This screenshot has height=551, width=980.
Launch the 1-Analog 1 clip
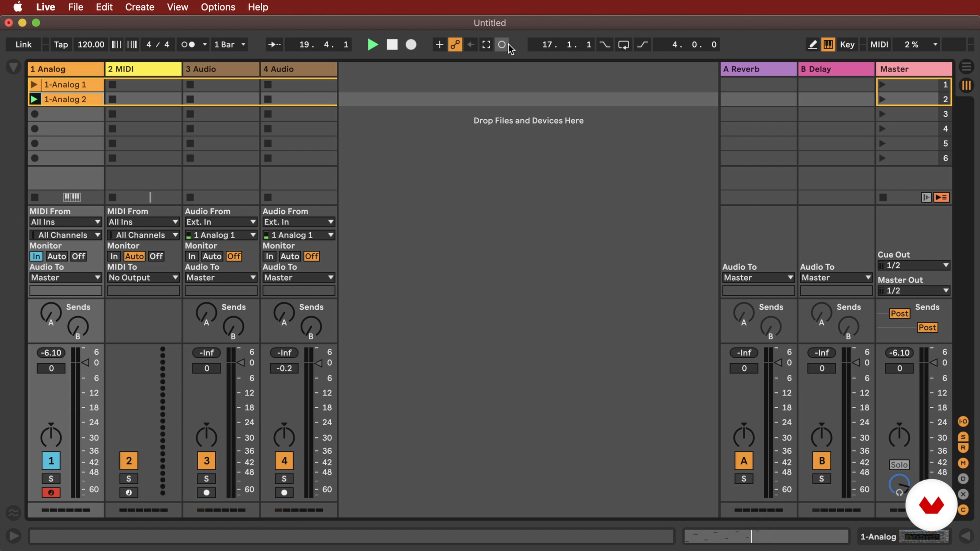point(34,84)
